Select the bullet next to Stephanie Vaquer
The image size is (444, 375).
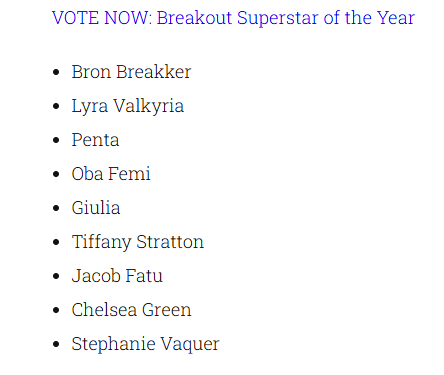coord(56,344)
